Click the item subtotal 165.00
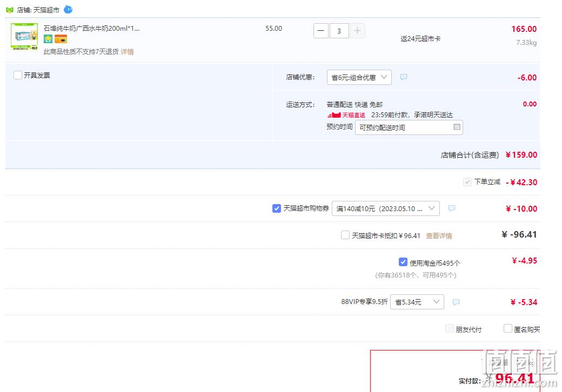The height and width of the screenshot is (392, 562). [524, 29]
